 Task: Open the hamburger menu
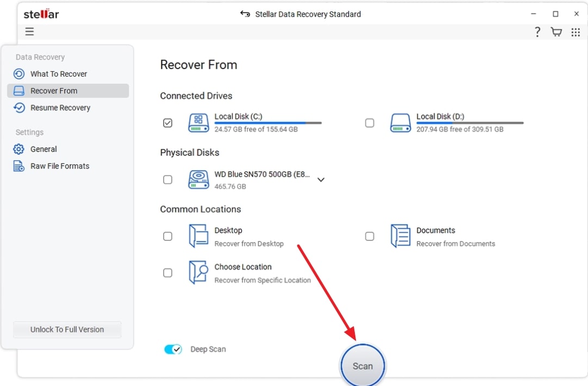pyautogui.click(x=29, y=32)
